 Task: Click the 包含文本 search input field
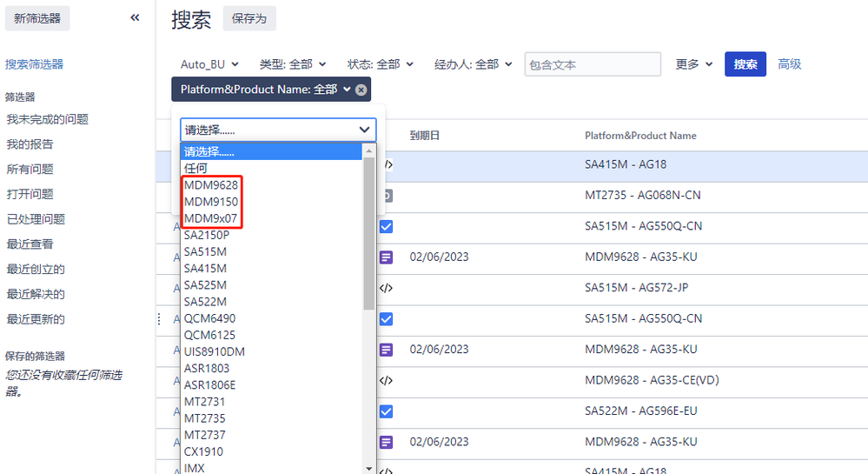click(593, 64)
